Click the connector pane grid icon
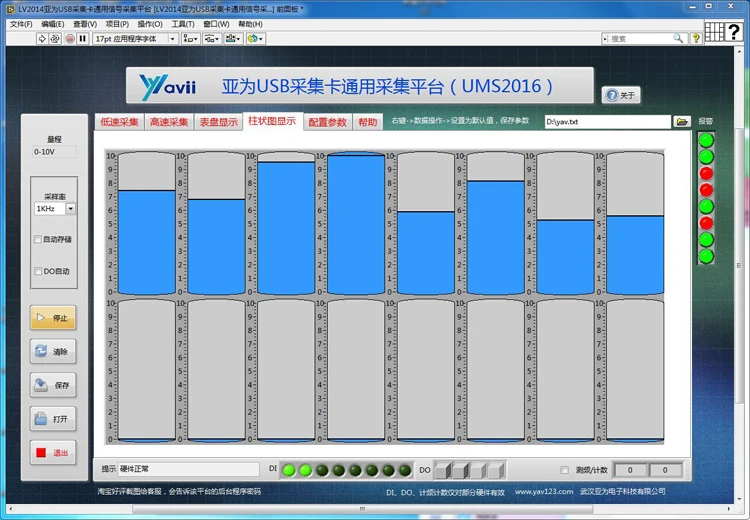Screen dimensions: 750x520 click(x=714, y=32)
